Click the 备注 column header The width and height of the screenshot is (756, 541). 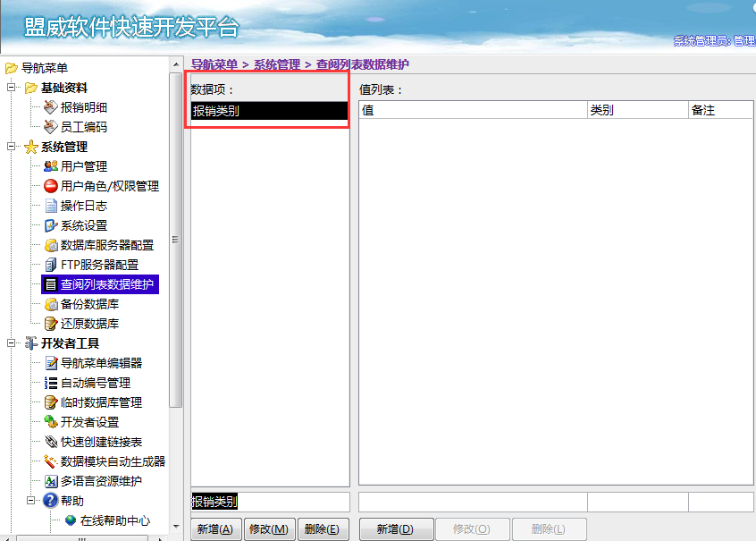point(721,110)
